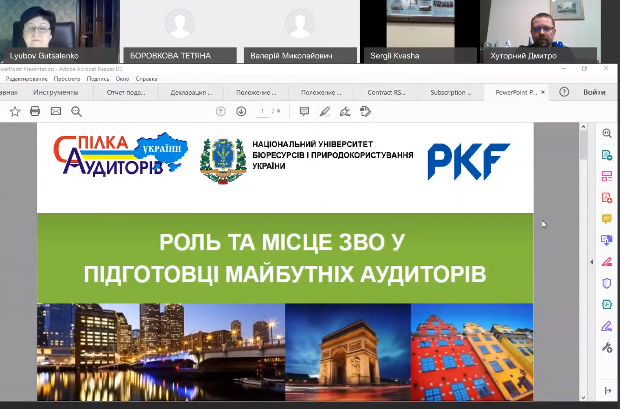The width and height of the screenshot is (620, 409).
Task: Click the page number field showing 1
Action: 262,112
